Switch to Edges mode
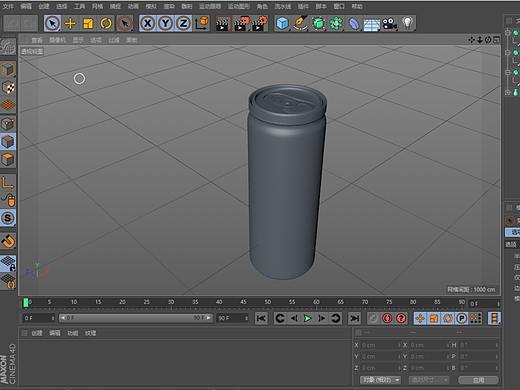Image resolution: width=520 pixels, height=390 pixels. click(x=8, y=142)
